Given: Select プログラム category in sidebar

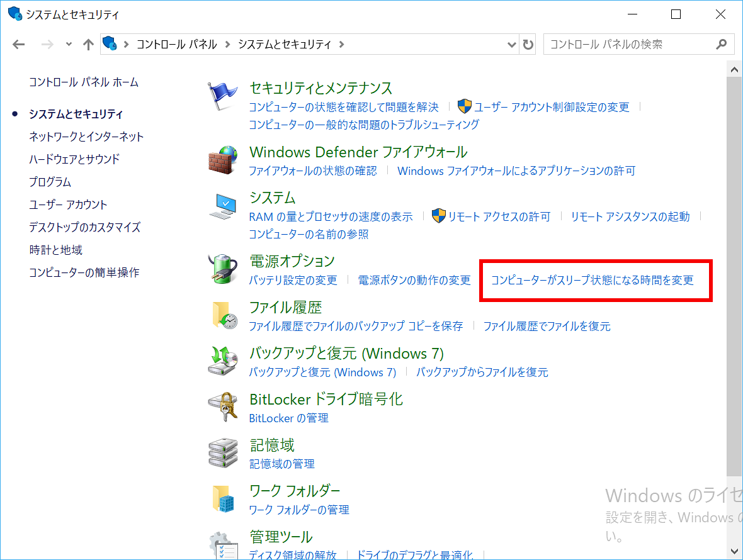Looking at the screenshot, I should pyautogui.click(x=50, y=182).
